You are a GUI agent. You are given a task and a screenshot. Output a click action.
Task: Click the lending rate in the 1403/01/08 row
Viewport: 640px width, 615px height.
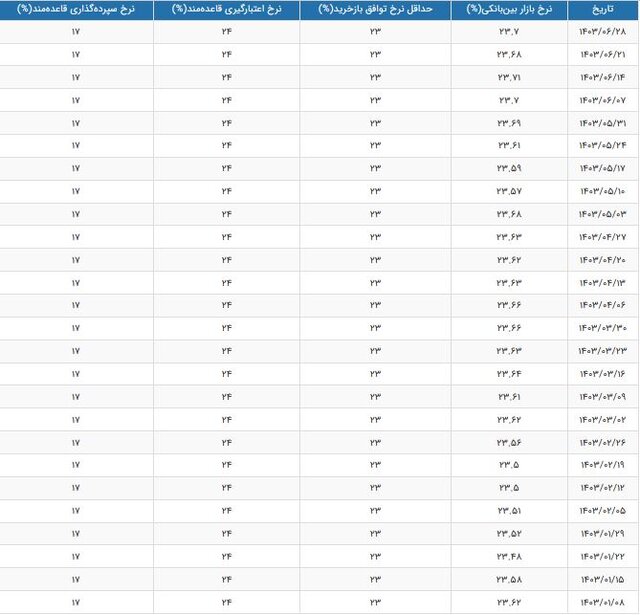(226, 603)
